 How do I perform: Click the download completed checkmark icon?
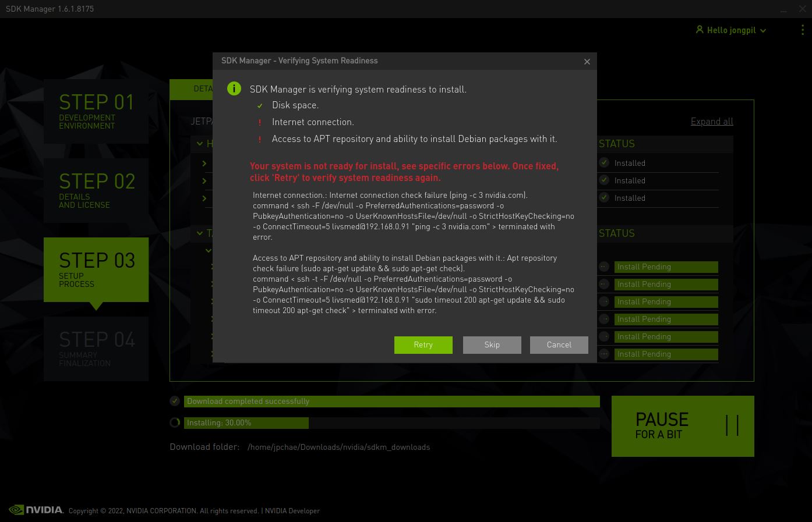click(175, 401)
